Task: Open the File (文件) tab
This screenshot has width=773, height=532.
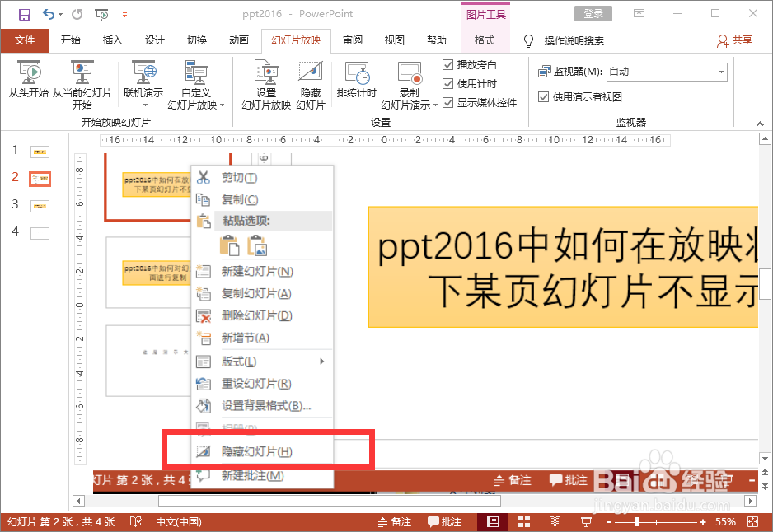Action: click(x=25, y=40)
